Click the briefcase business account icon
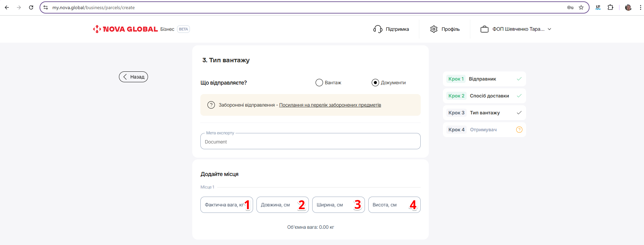The width and height of the screenshot is (644, 245). coord(484,29)
